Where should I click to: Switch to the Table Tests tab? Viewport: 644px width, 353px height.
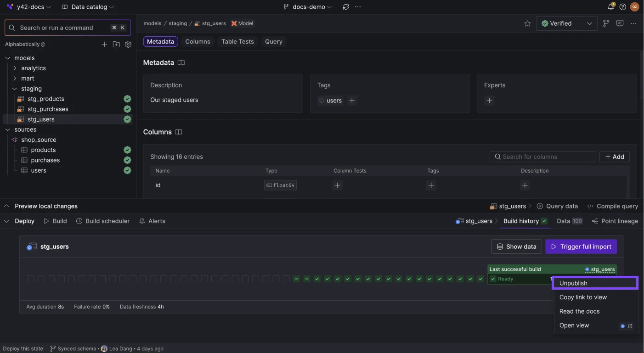pos(237,41)
